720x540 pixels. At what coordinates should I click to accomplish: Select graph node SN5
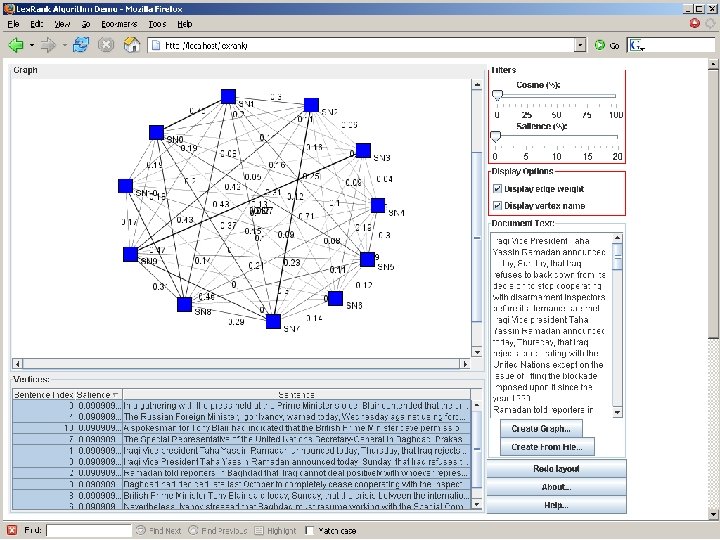(x=367, y=259)
